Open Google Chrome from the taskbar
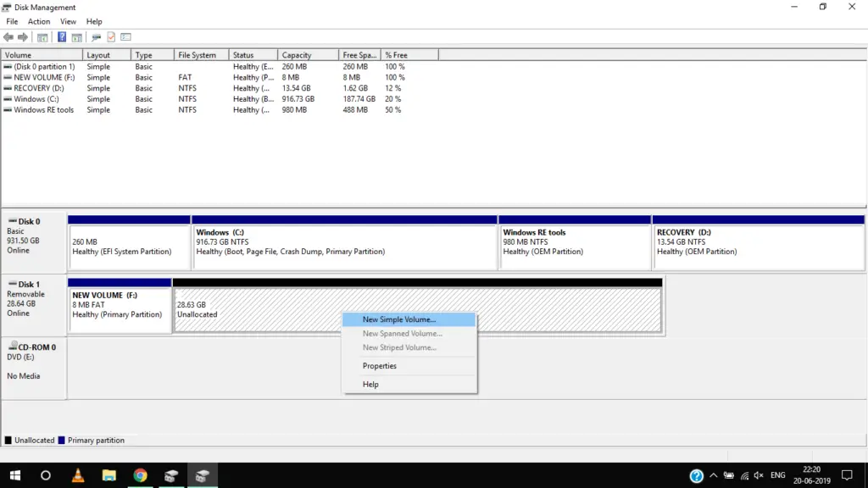This screenshot has height=488, width=868. [x=140, y=475]
